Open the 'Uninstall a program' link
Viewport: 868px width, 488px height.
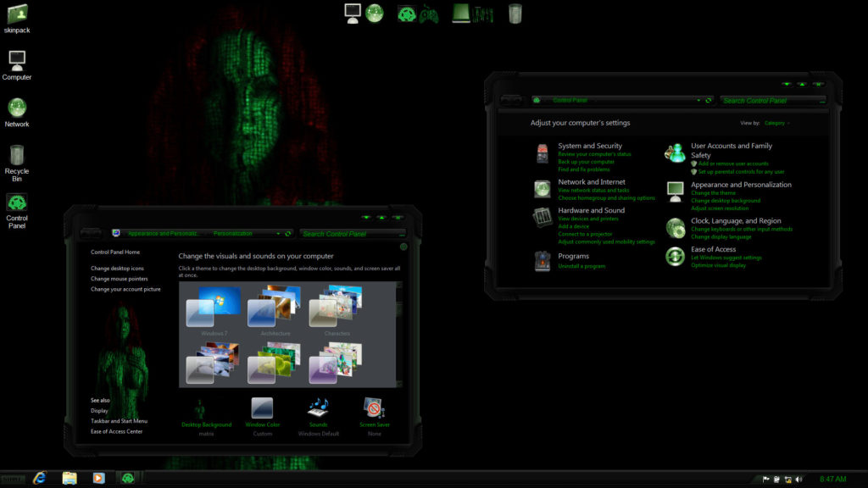581,265
